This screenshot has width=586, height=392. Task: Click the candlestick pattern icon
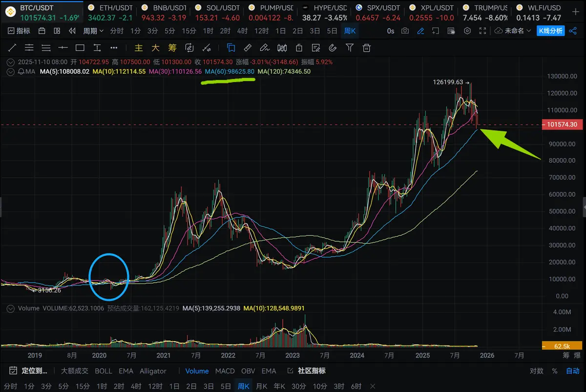click(282, 48)
